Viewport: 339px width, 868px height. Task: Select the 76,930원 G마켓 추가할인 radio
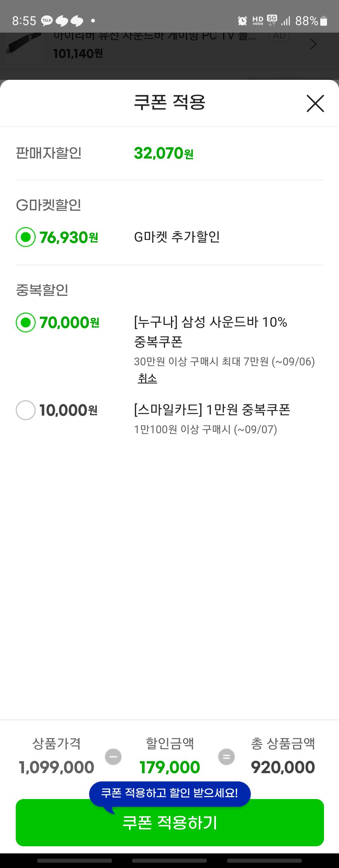click(25, 237)
